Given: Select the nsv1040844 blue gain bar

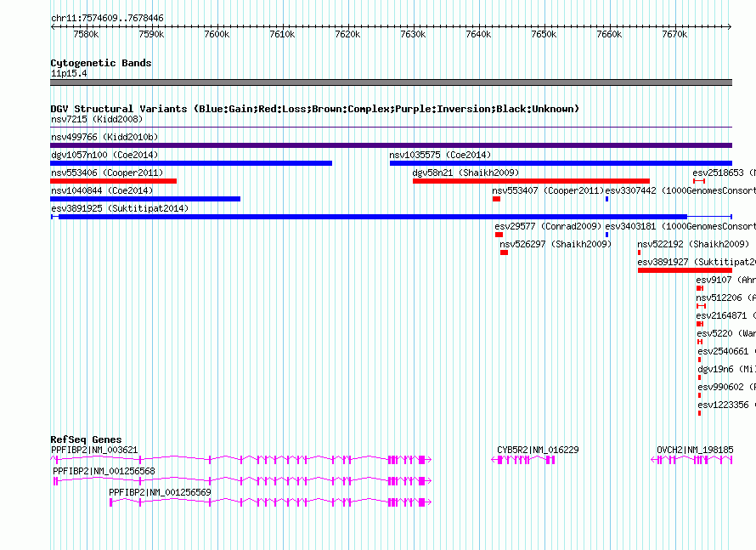Looking at the screenshot, I should (x=145, y=199).
